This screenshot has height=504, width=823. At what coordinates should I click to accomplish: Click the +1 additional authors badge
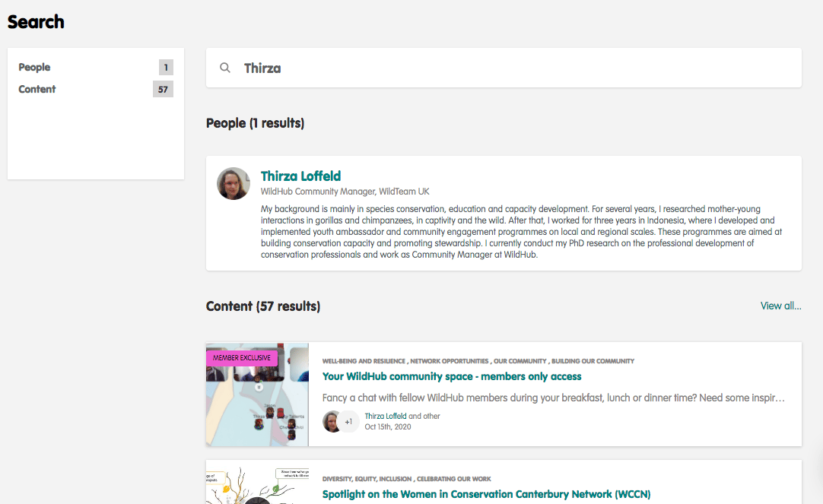pos(348,421)
